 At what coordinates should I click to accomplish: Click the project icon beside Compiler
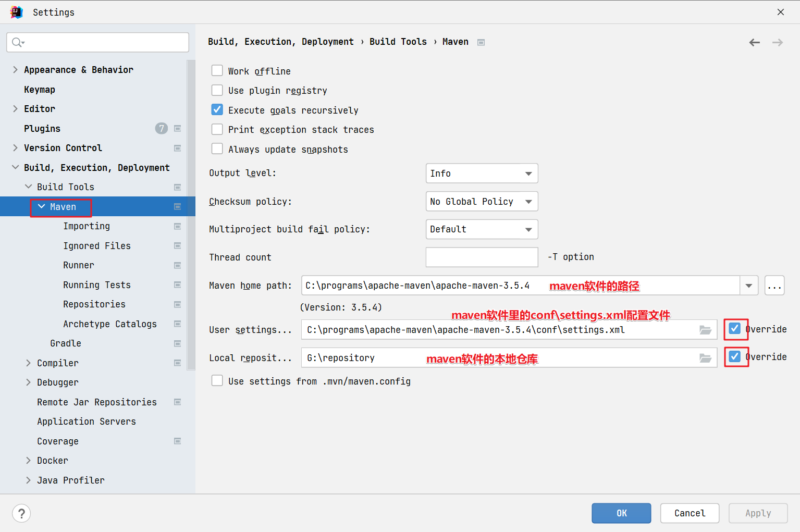(x=177, y=363)
